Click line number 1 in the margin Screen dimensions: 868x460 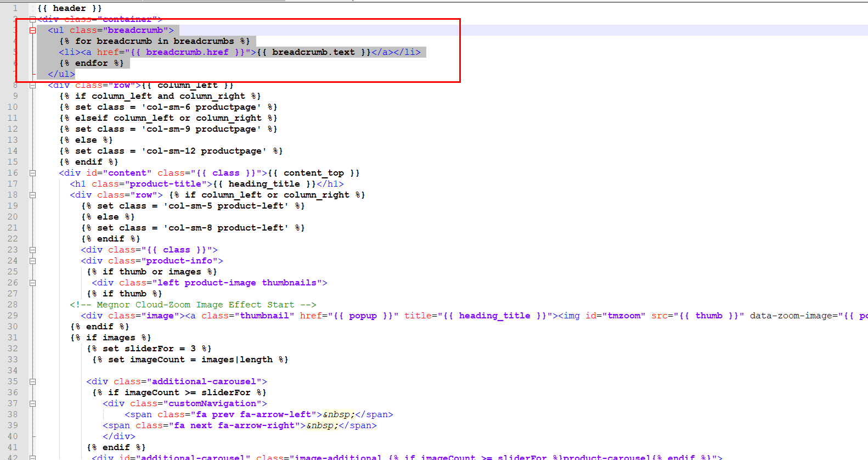pos(15,8)
